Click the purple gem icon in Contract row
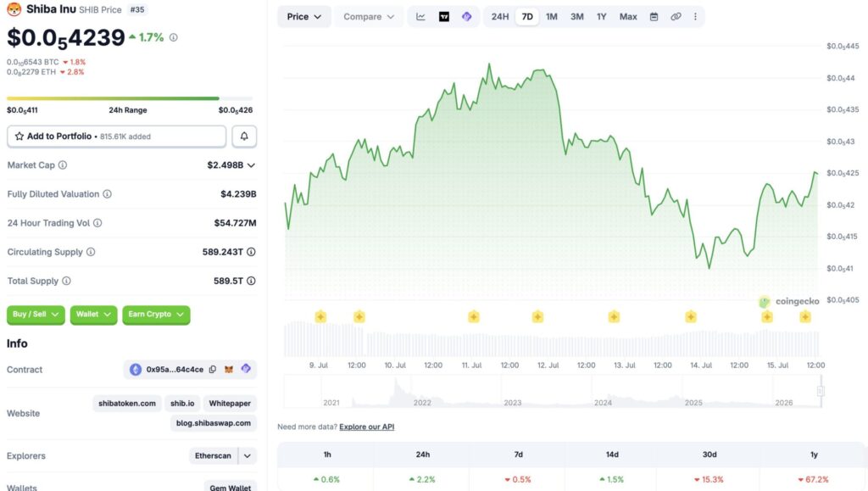 click(x=246, y=369)
